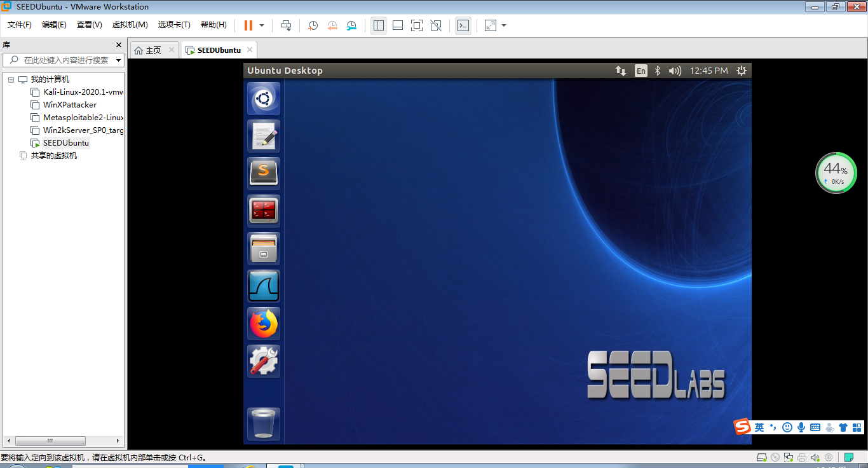
Task: Revert the VM to its previous snapshot
Action: pos(332,25)
